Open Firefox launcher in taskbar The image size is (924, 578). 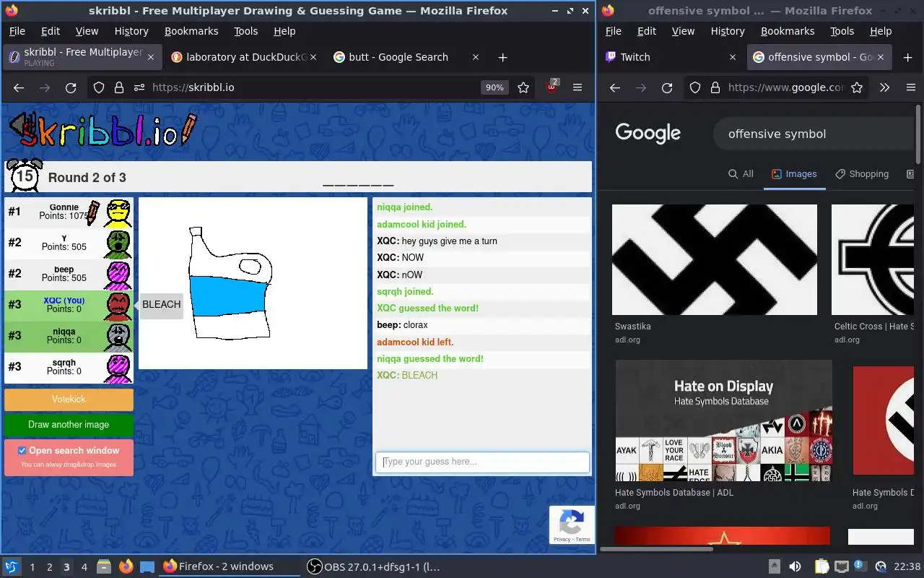pos(126,566)
